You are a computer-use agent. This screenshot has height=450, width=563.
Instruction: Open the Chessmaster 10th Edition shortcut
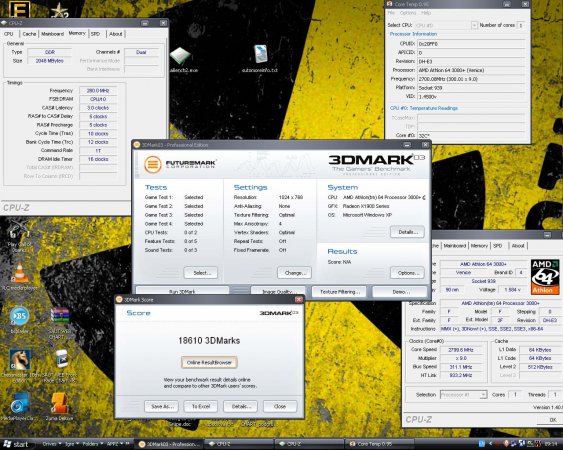(19, 359)
